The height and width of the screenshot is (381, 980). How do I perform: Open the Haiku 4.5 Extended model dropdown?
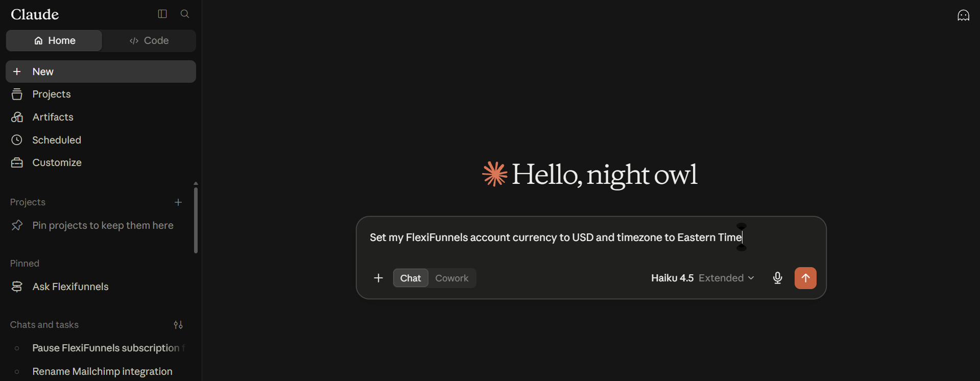(703, 278)
